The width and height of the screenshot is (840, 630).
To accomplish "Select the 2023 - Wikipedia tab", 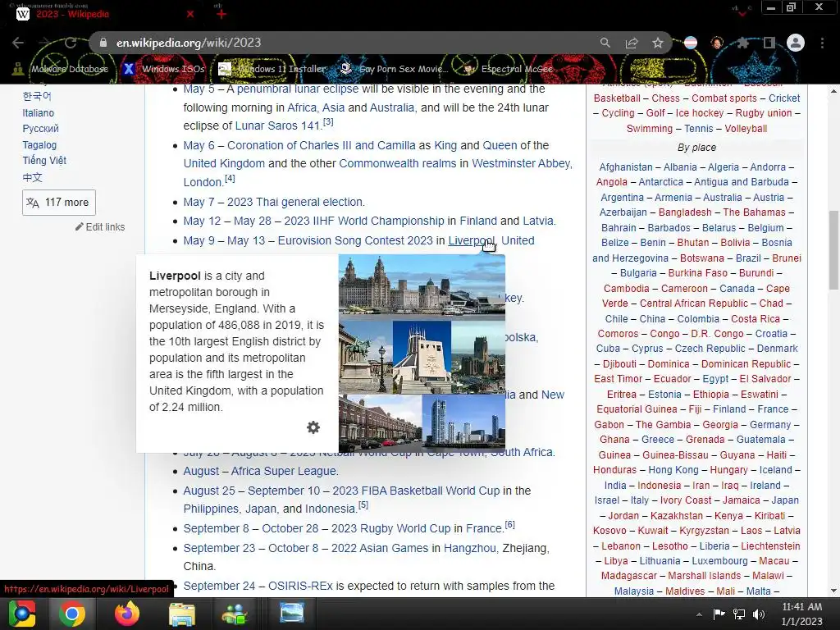I will pyautogui.click(x=102, y=14).
